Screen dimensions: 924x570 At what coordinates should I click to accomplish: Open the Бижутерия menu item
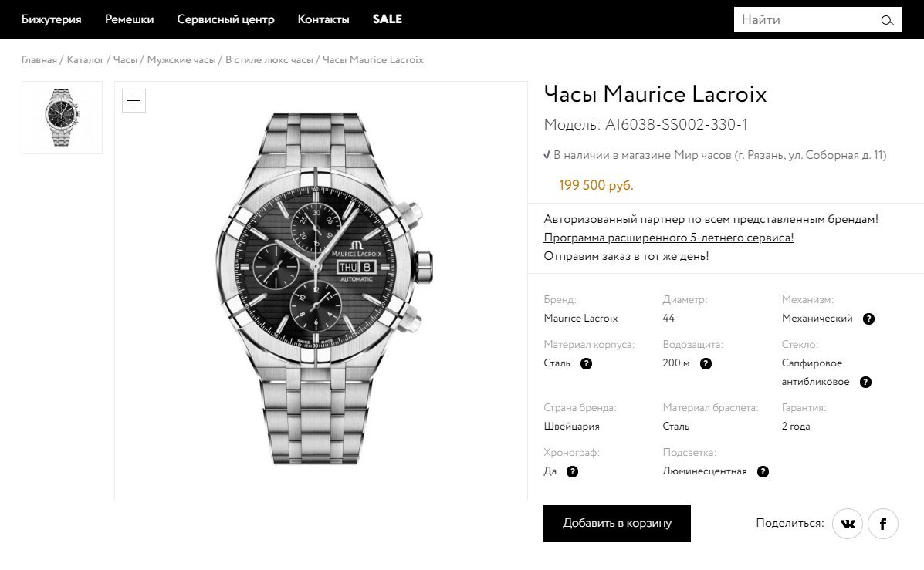(51, 19)
